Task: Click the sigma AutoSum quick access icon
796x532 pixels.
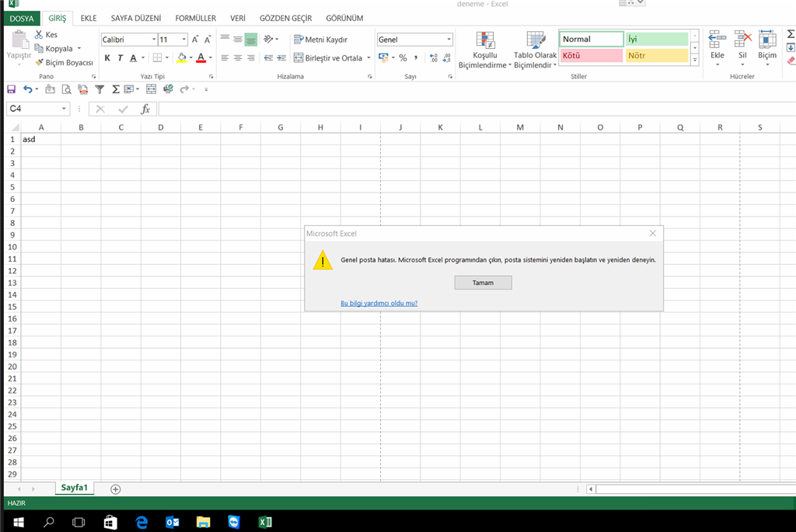Action: [116, 89]
